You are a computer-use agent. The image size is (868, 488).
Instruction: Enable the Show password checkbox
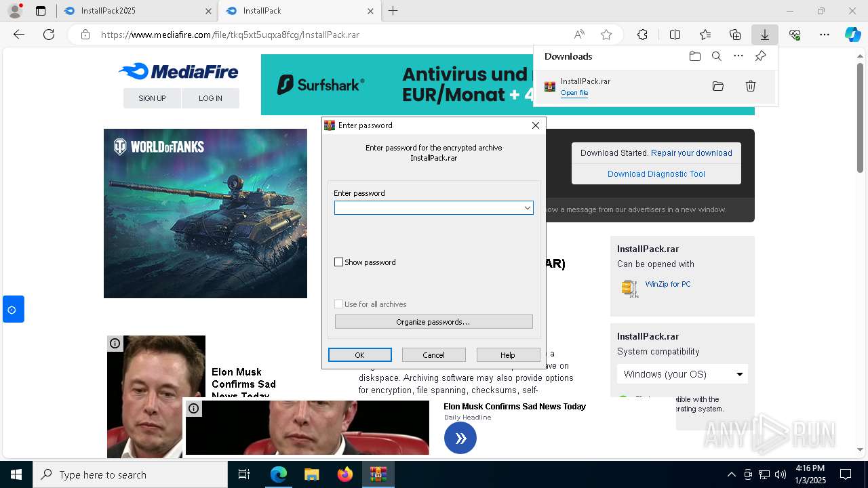click(339, 262)
